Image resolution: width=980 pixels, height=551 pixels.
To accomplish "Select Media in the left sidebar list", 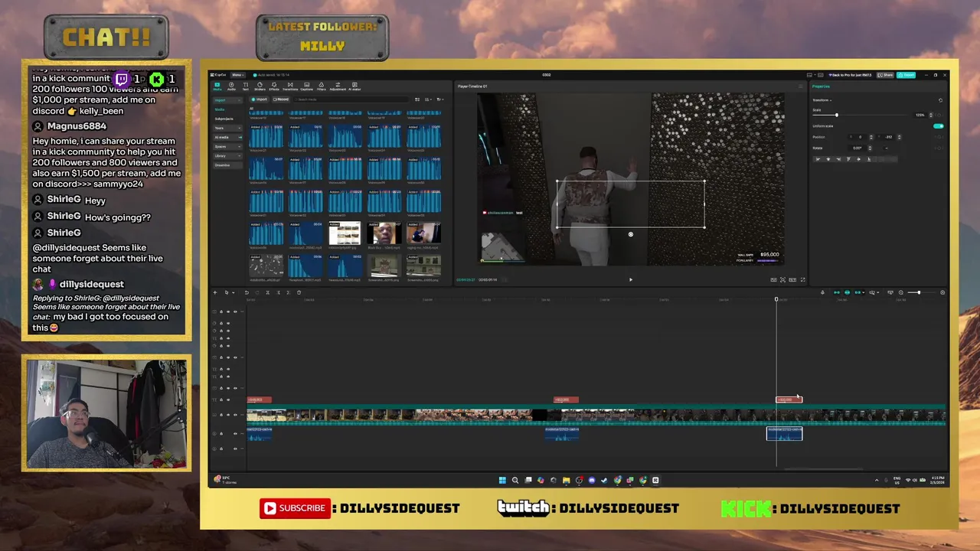I will 220,109.
